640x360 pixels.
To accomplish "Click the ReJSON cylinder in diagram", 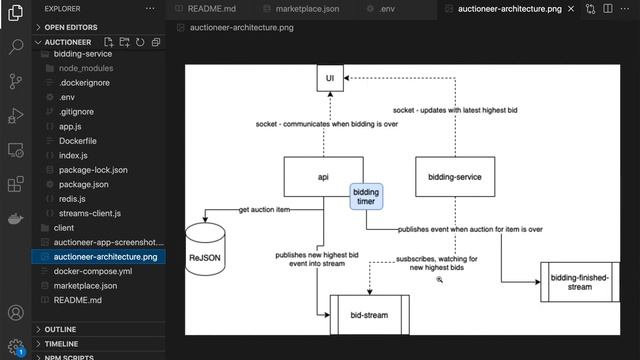I will 205,249.
